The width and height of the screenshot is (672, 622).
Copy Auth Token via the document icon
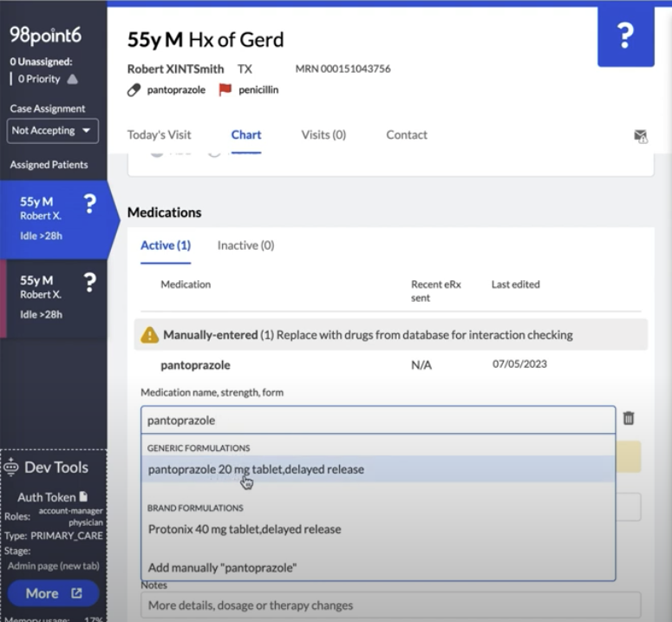click(83, 496)
